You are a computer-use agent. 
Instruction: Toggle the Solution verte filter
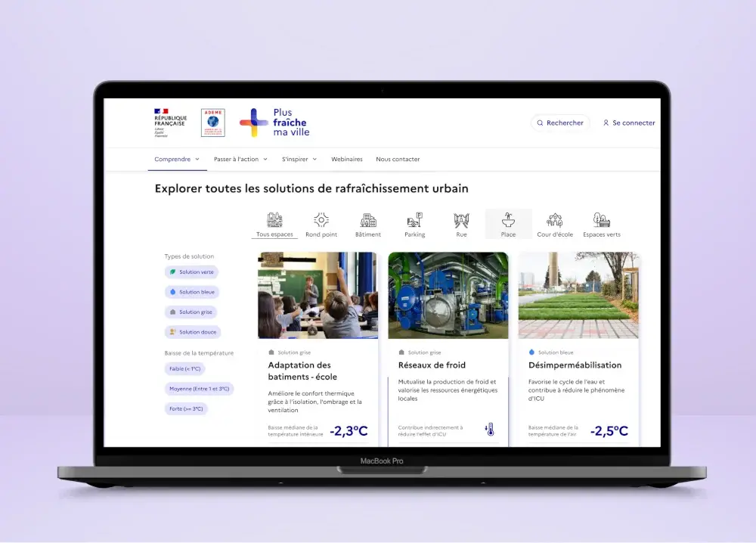(191, 271)
